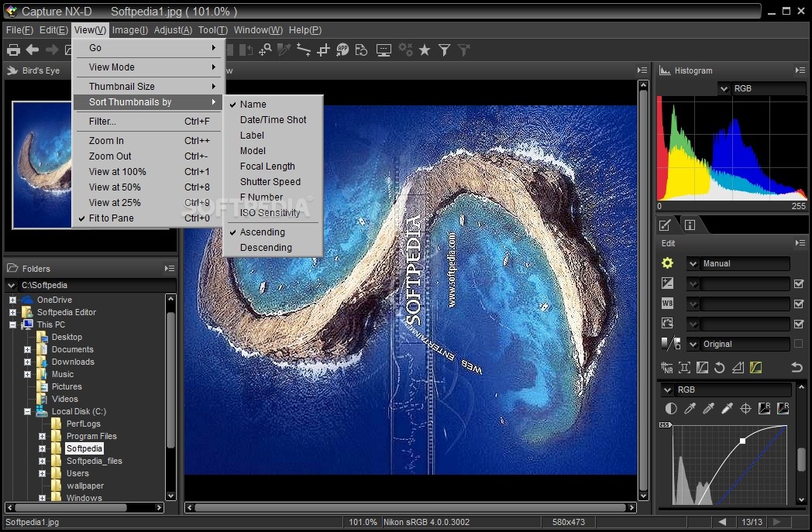
Task: Click the WB white balance icon
Action: 668,304
